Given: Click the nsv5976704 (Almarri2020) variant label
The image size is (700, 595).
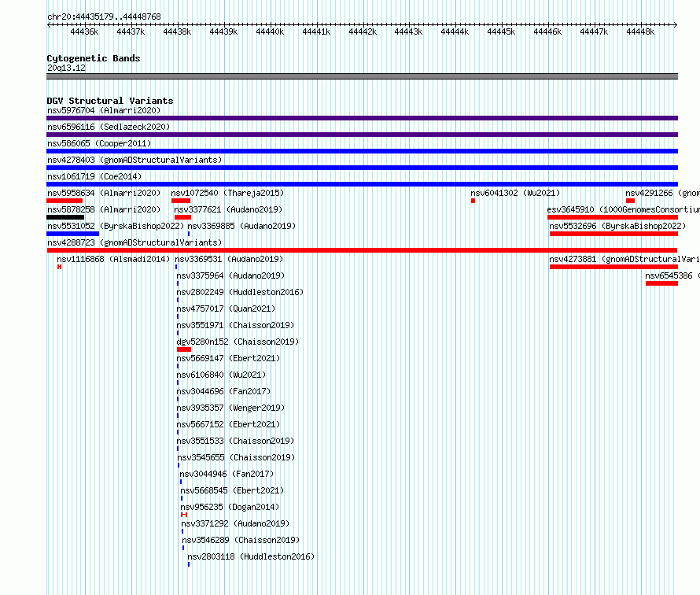Looking at the screenshot, I should pyautogui.click(x=104, y=110).
